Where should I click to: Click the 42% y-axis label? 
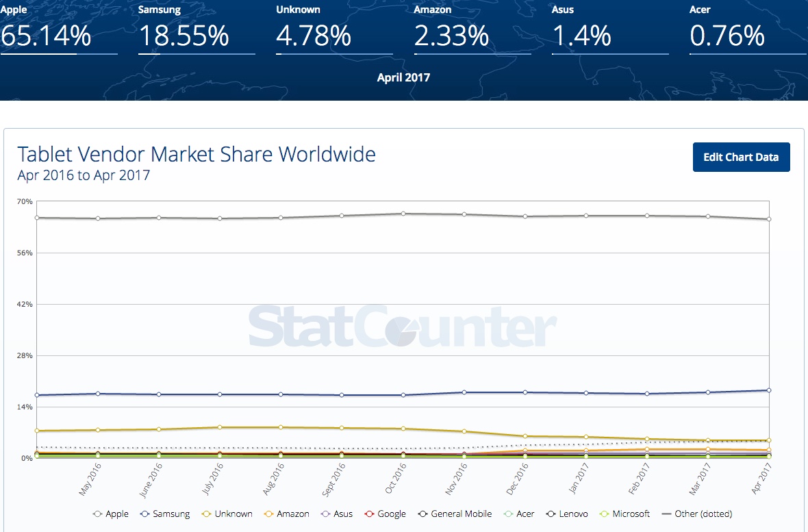coord(25,304)
